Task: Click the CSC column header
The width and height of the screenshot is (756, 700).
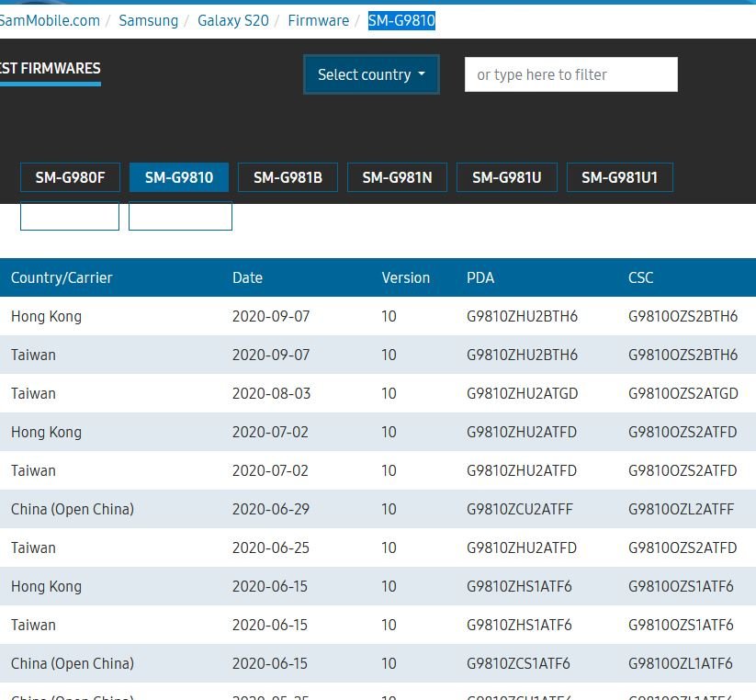Action: pos(641,277)
